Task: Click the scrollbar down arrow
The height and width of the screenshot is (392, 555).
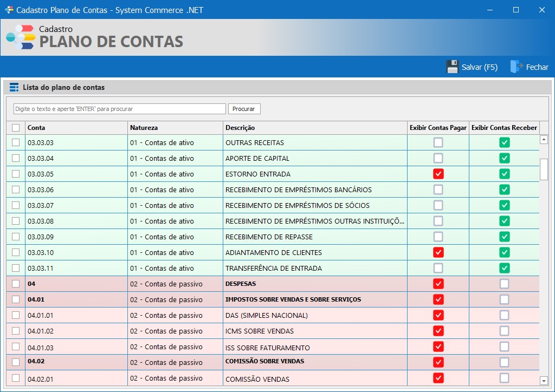Action: pos(544,381)
